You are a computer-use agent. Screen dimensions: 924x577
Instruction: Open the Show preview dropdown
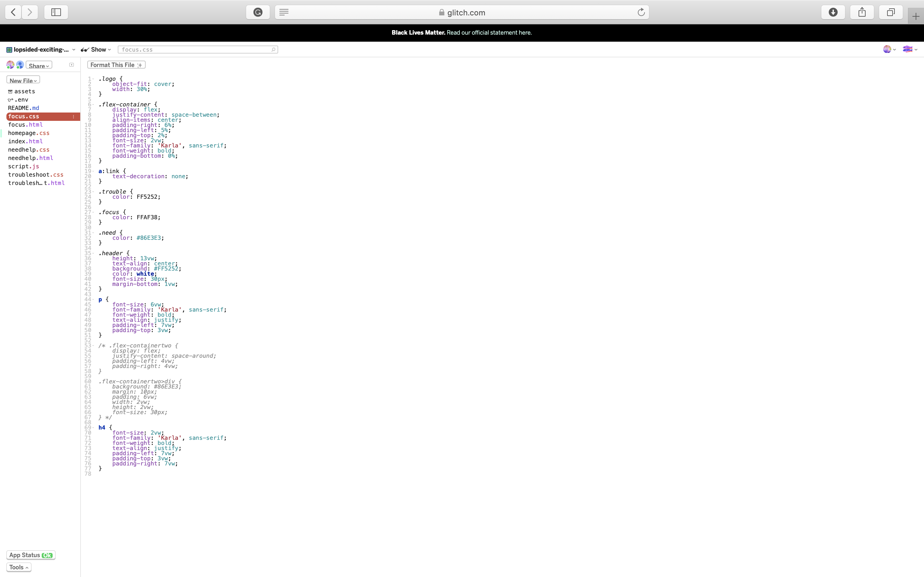(96, 50)
